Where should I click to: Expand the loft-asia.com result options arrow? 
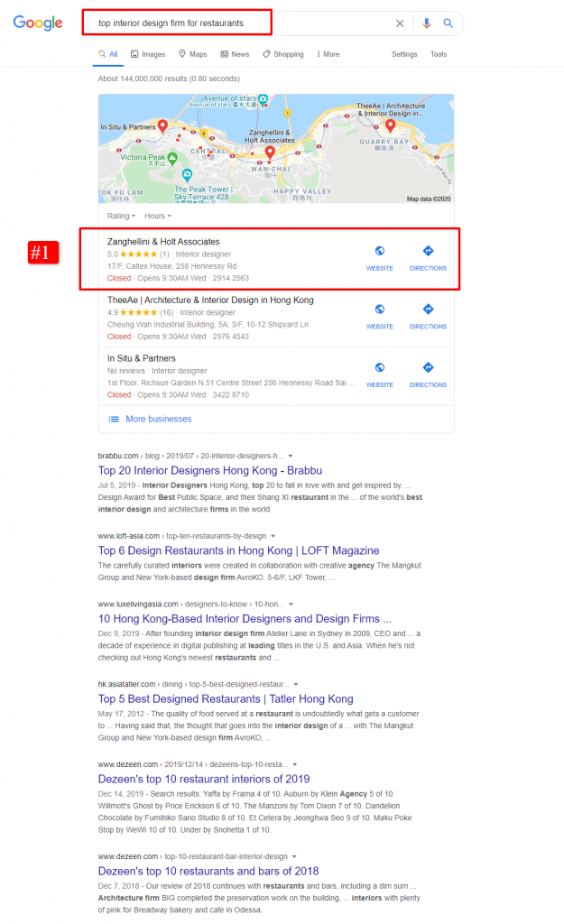[x=273, y=536]
